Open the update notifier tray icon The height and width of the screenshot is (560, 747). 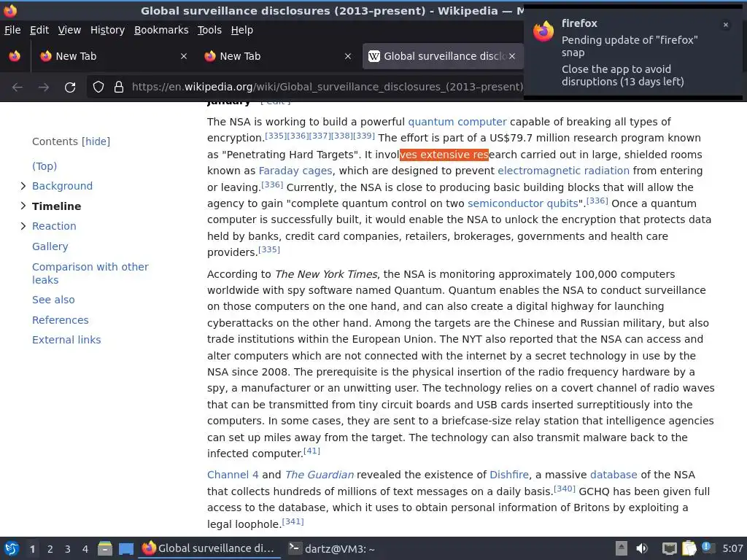[708, 548]
